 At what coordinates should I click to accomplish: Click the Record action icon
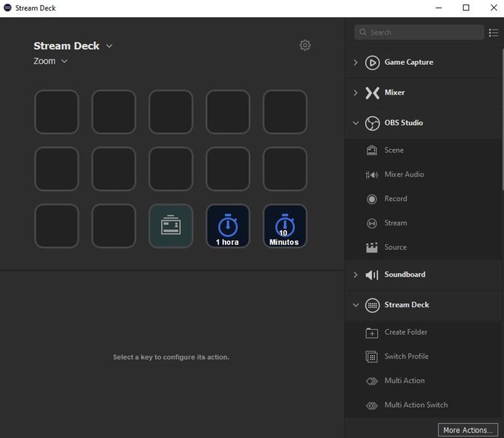point(372,199)
